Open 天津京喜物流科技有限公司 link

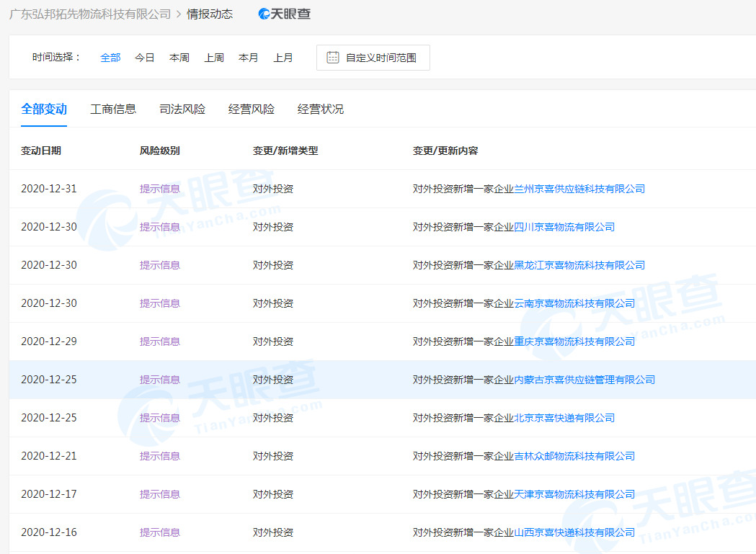click(x=574, y=493)
